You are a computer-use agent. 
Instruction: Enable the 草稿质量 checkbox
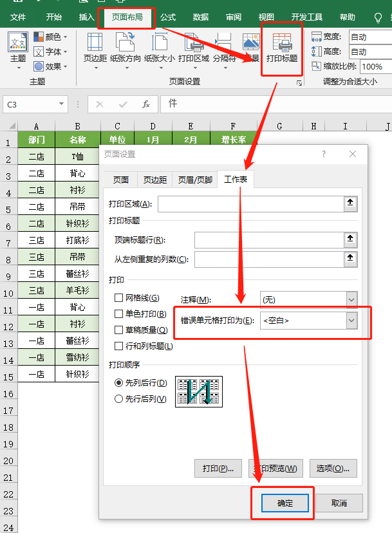pos(118,330)
